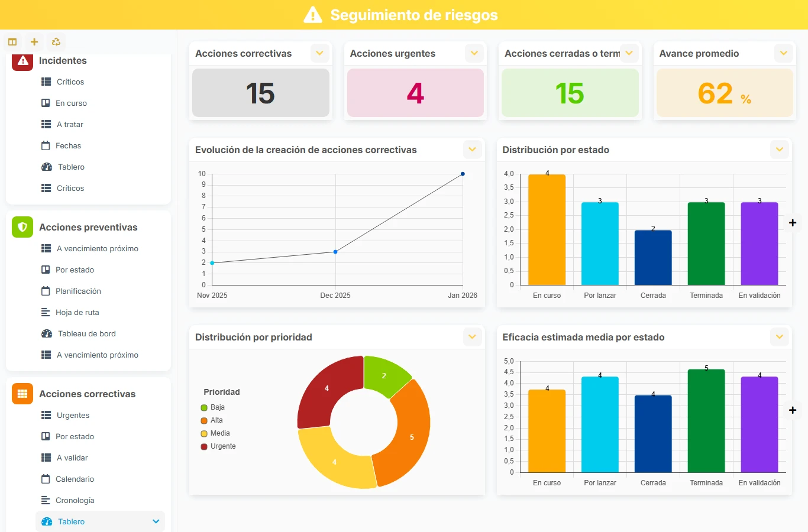Image resolution: width=808 pixels, height=532 pixels.
Task: Click the calendar icon beside Fechas
Action: pyautogui.click(x=46, y=145)
